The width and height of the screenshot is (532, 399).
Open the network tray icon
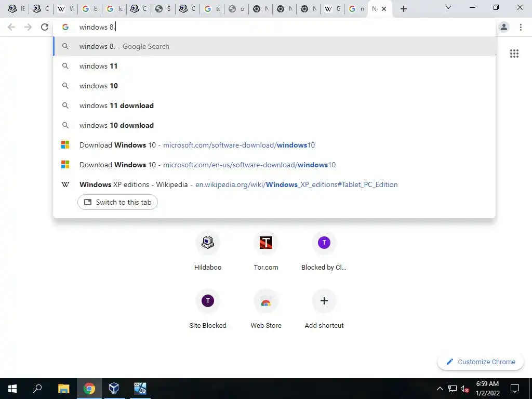click(x=453, y=389)
